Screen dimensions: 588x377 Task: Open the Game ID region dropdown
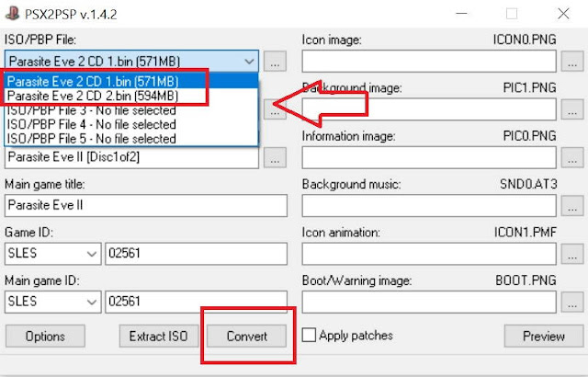(x=90, y=254)
